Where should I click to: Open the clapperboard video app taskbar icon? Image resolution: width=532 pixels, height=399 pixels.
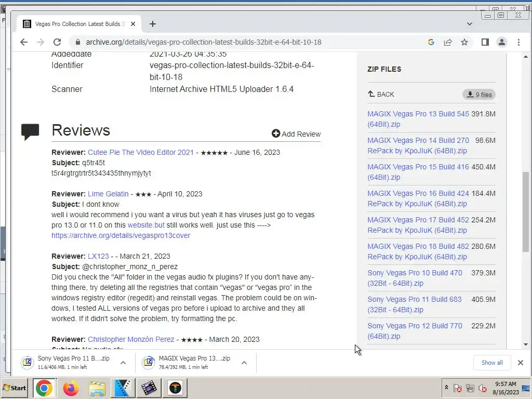[x=123, y=388]
